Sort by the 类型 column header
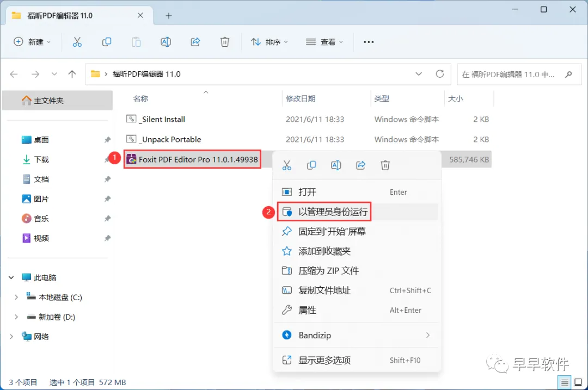Image resolution: width=588 pixels, height=390 pixels. (382, 98)
